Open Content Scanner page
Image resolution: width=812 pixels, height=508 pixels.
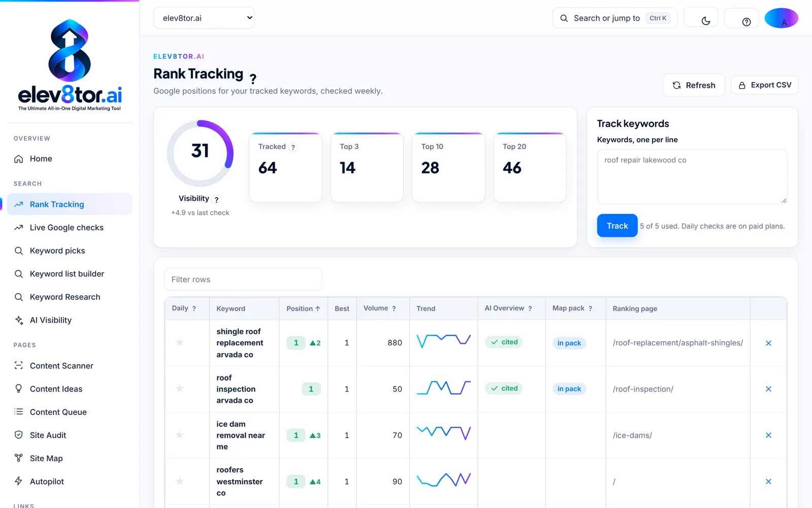[70, 366]
